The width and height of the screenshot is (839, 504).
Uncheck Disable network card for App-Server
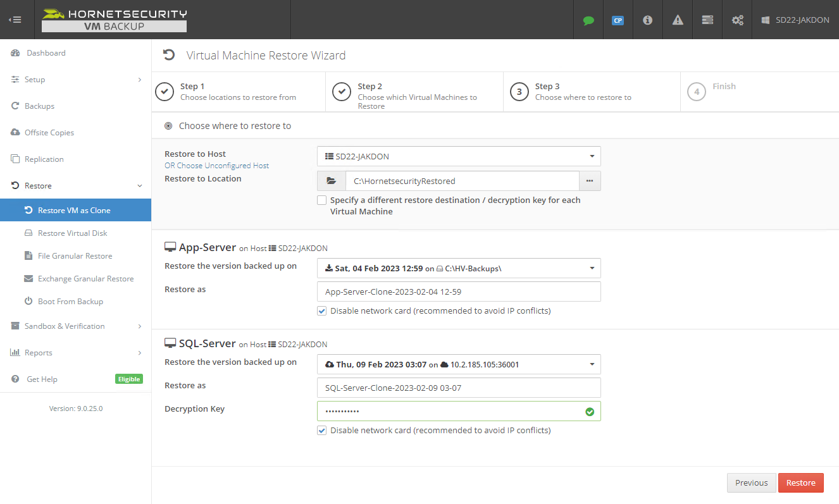pos(321,310)
